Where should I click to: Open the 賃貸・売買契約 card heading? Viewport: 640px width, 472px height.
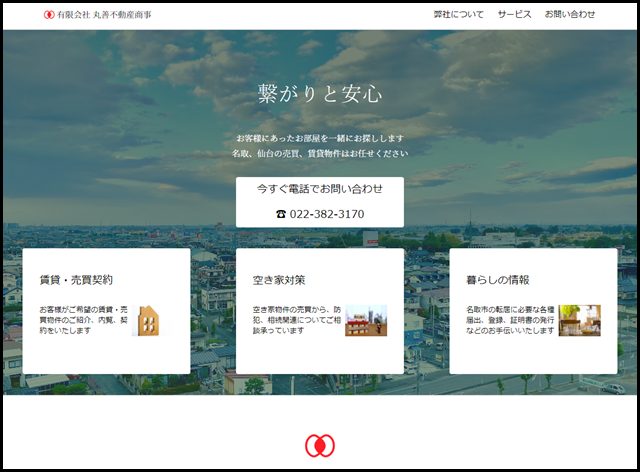click(x=76, y=280)
